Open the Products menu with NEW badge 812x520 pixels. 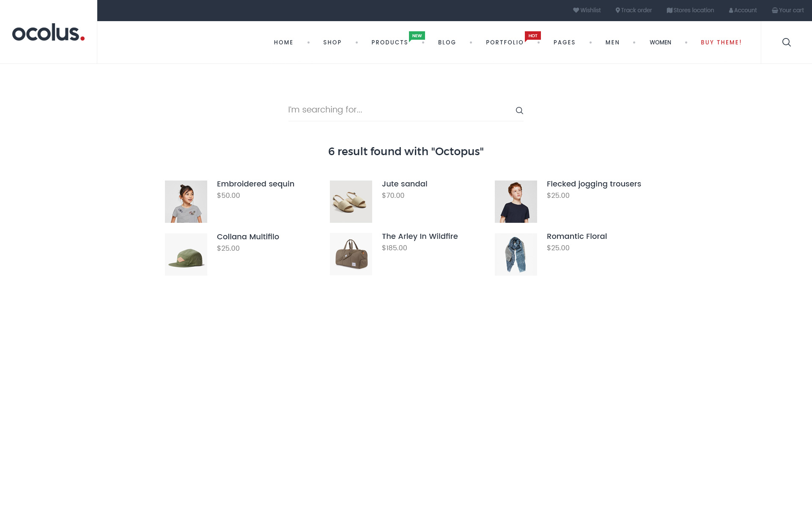(x=390, y=42)
